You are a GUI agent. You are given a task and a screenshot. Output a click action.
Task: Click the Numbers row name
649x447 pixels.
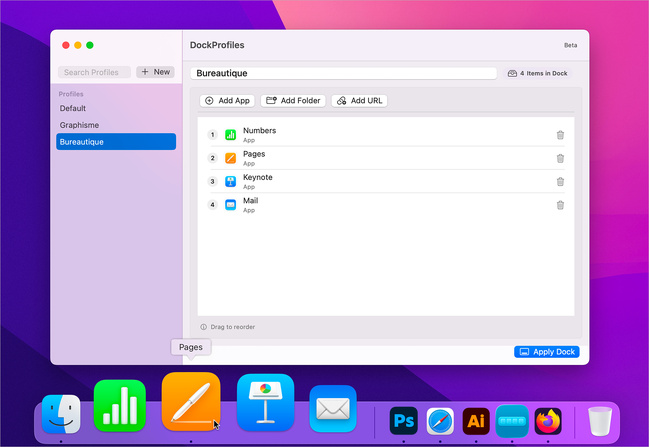260,130
